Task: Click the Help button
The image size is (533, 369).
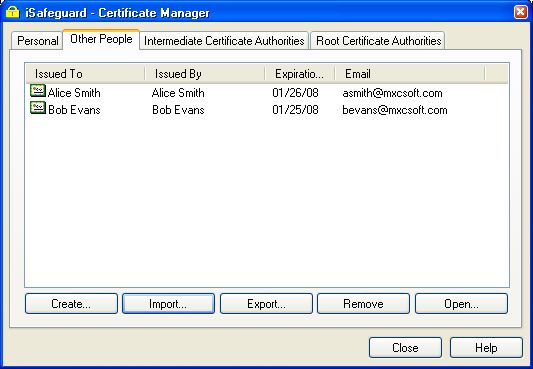Action: tap(486, 348)
